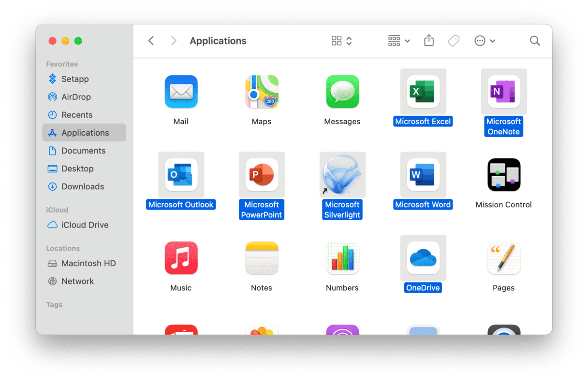Select the OneDrive cloud icon
Image resolution: width=588 pixels, height=382 pixels.
point(423,258)
